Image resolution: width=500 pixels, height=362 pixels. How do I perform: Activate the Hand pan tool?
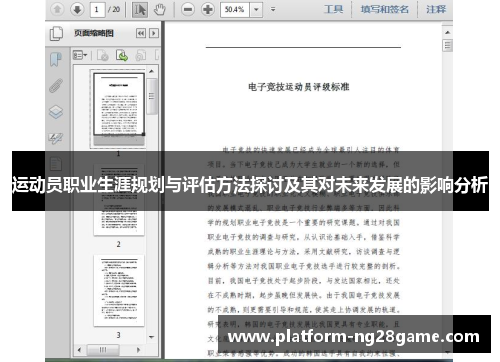click(160, 9)
